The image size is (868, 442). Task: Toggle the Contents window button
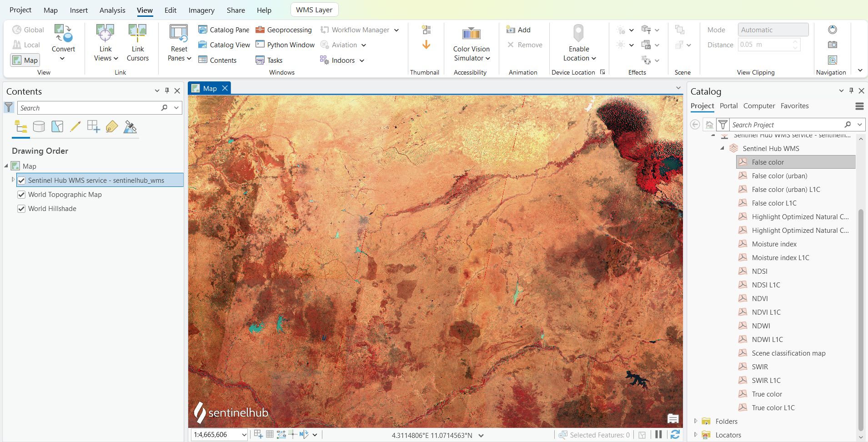217,60
